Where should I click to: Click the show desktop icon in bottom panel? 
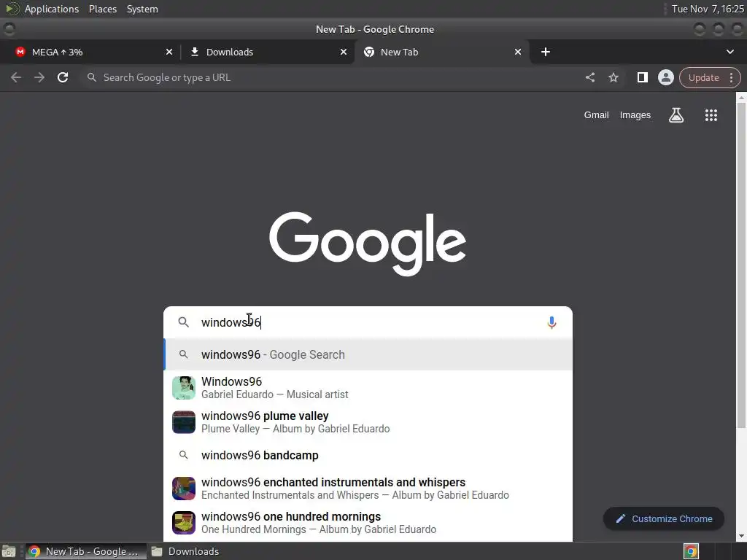[9, 551]
